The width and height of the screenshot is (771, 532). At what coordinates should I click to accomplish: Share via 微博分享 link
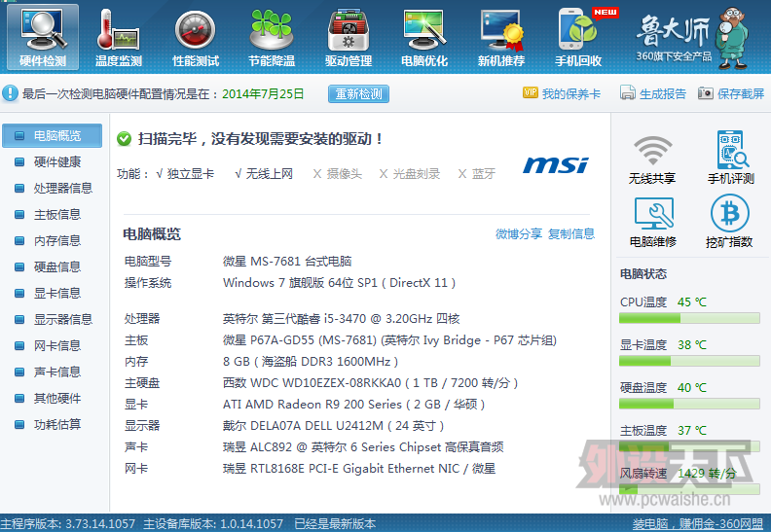pyautogui.click(x=518, y=233)
